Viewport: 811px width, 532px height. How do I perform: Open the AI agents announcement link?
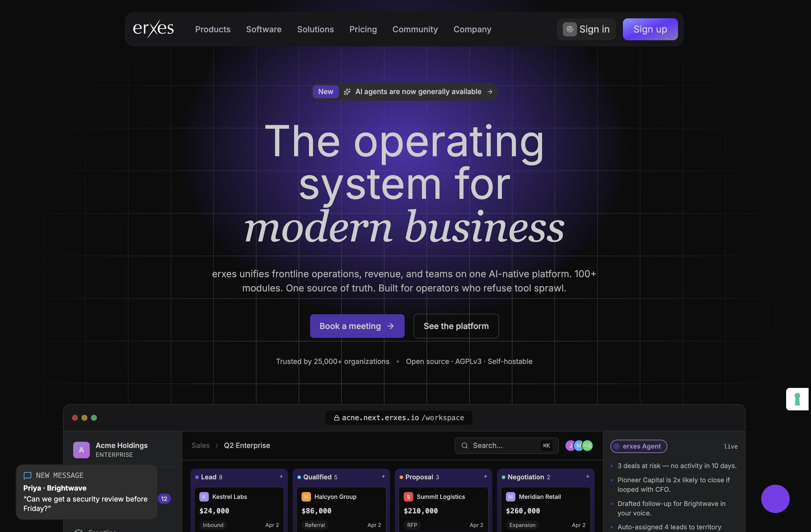tap(405, 92)
